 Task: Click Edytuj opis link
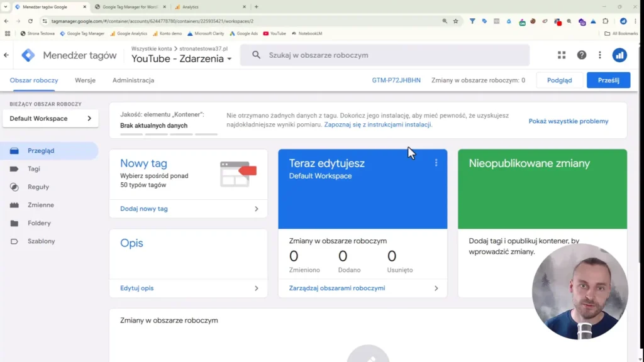point(136,288)
